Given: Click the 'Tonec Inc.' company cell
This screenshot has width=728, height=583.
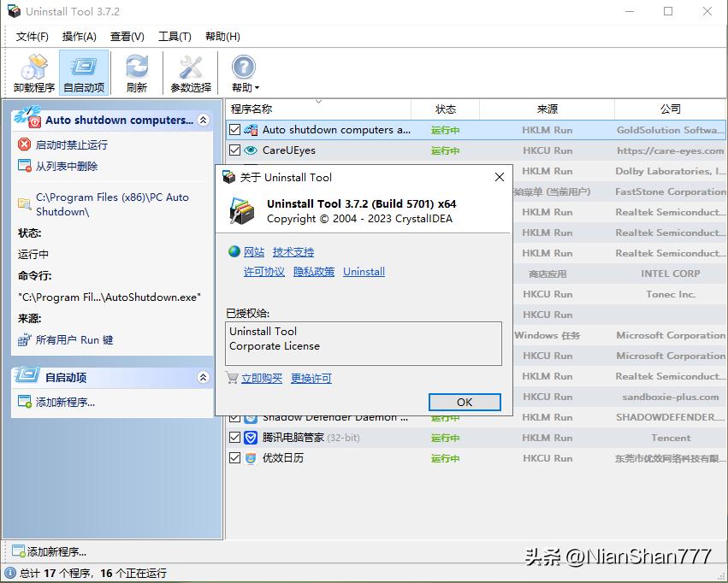Looking at the screenshot, I should click(x=671, y=294).
